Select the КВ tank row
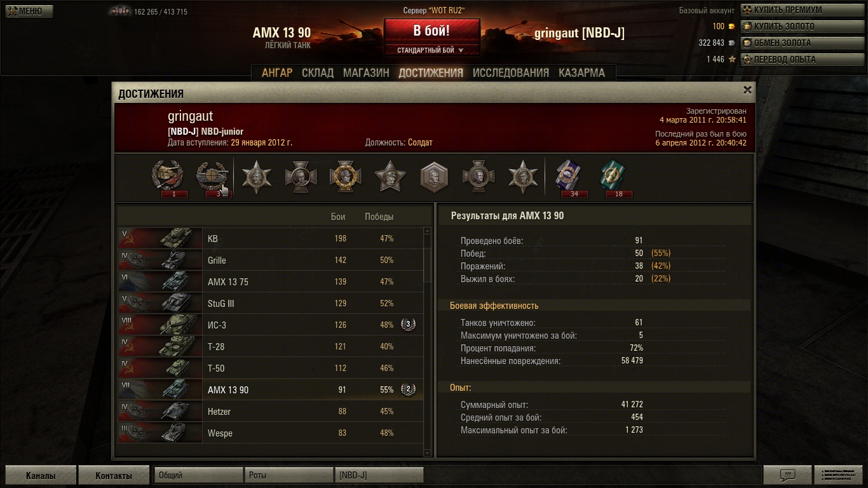Screen dimensions: 868x488 click(x=271, y=238)
